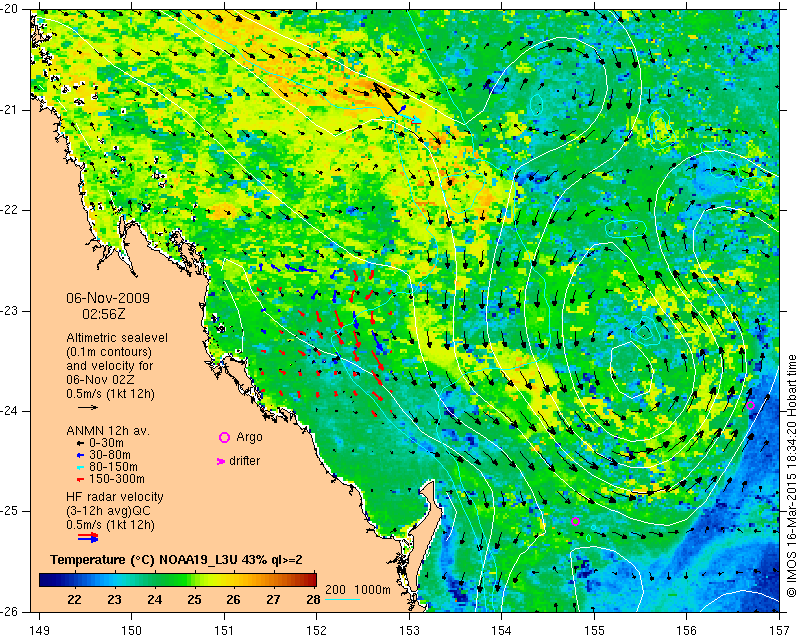800x640 pixels.
Task: Click the '0-30m' depth label
Action: [x=106, y=442]
